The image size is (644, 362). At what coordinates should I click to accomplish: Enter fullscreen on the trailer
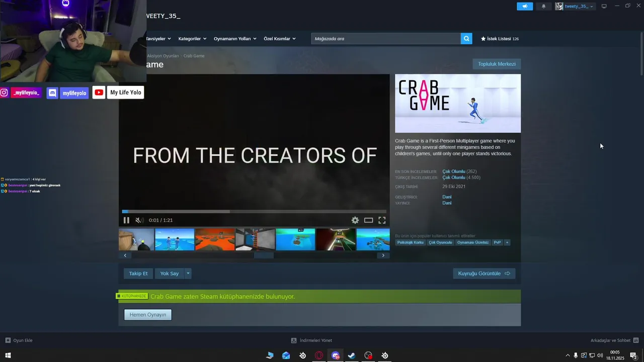382,220
